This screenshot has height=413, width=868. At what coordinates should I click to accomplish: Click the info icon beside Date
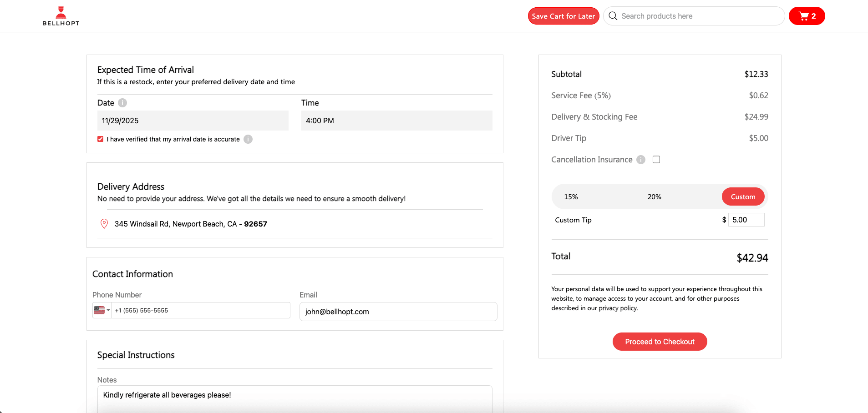tap(122, 103)
